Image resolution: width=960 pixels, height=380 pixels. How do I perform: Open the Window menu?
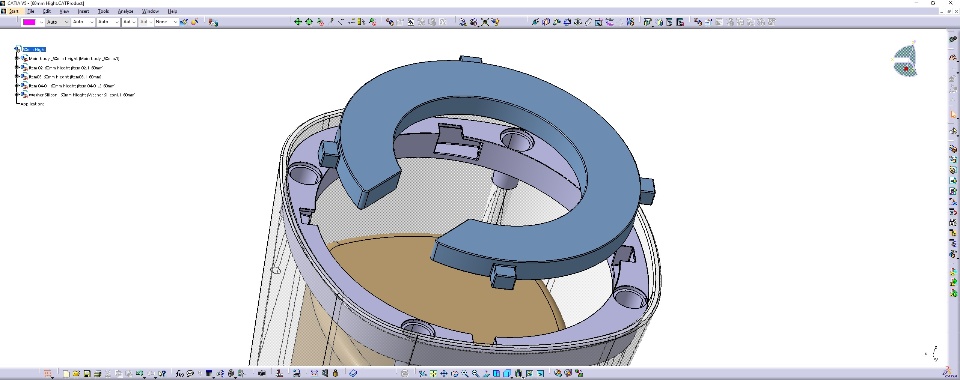pos(150,11)
